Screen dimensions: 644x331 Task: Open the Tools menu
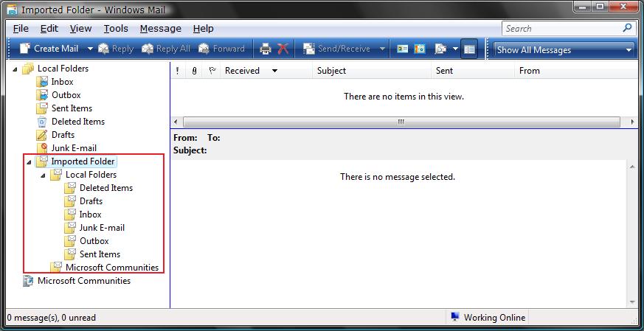pos(116,28)
